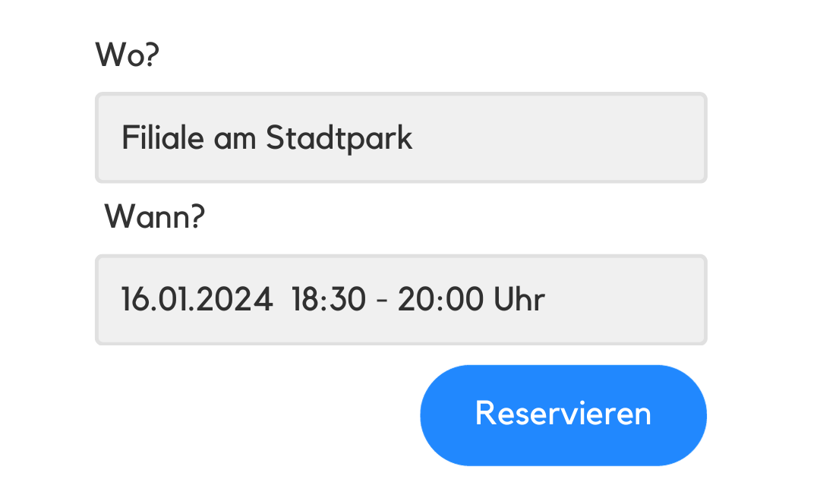The width and height of the screenshot is (820, 504).
Task: Click the empty right side of the location field
Action: click(560, 137)
